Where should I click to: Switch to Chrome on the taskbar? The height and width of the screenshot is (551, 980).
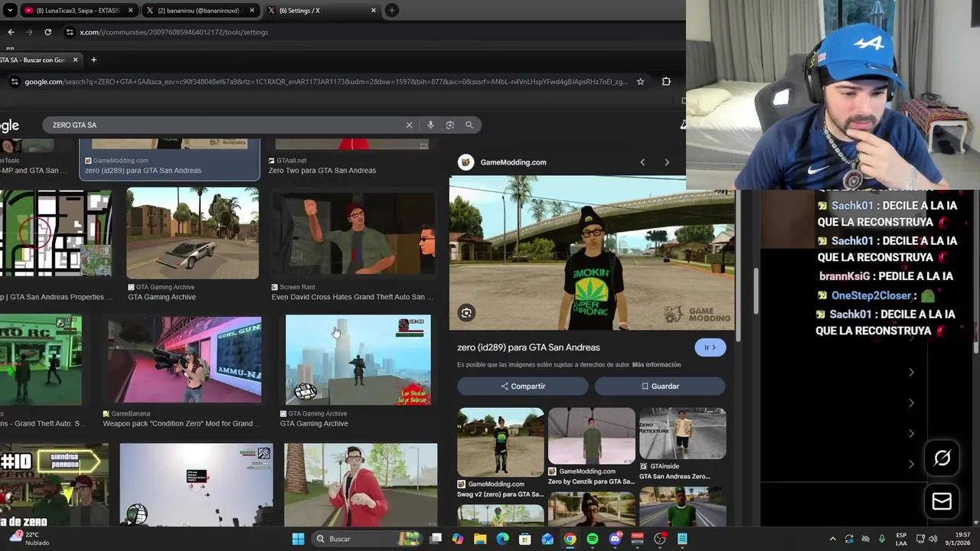click(570, 539)
